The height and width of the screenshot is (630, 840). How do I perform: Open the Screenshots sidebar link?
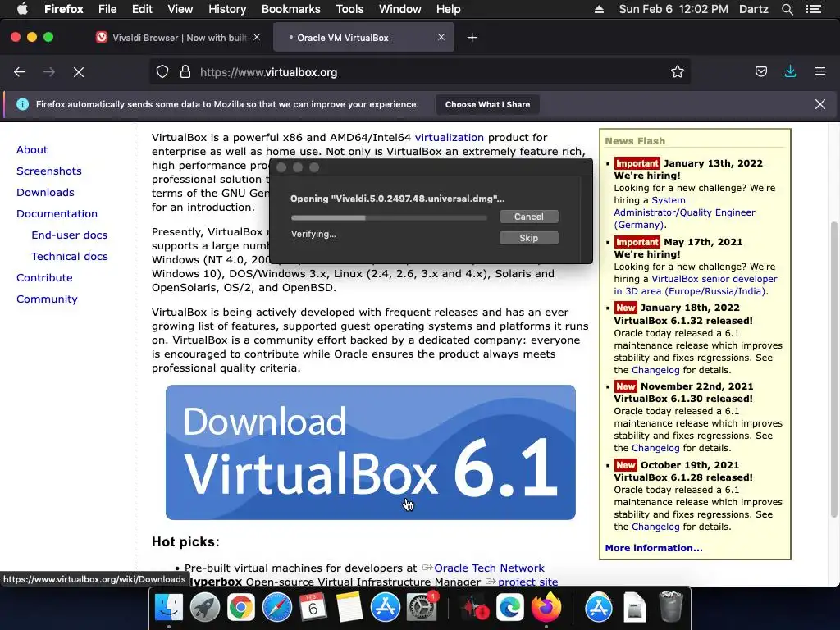pyautogui.click(x=48, y=171)
